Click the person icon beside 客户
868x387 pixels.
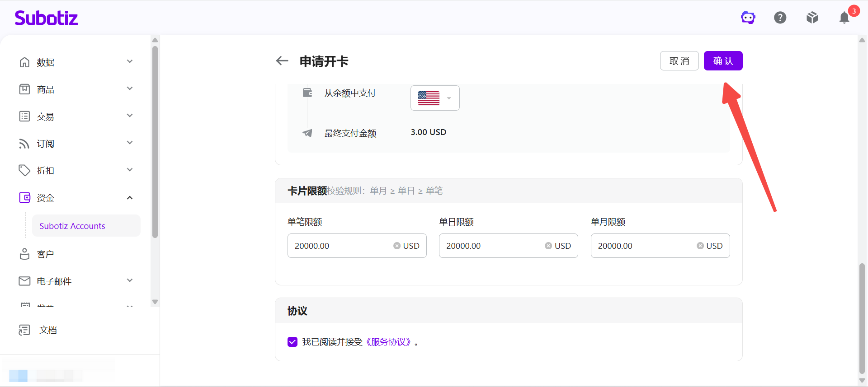(x=24, y=254)
